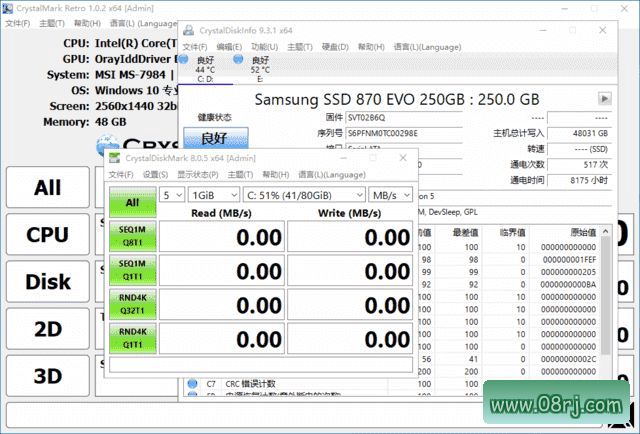Open 功能(U) menu in CrystalDiskInfo
The image size is (640, 434).
pos(264,46)
